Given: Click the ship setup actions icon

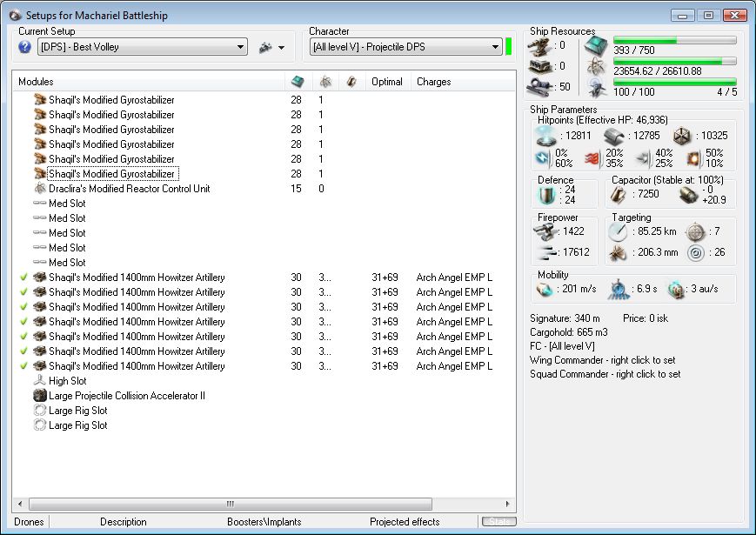Looking at the screenshot, I should [x=265, y=47].
